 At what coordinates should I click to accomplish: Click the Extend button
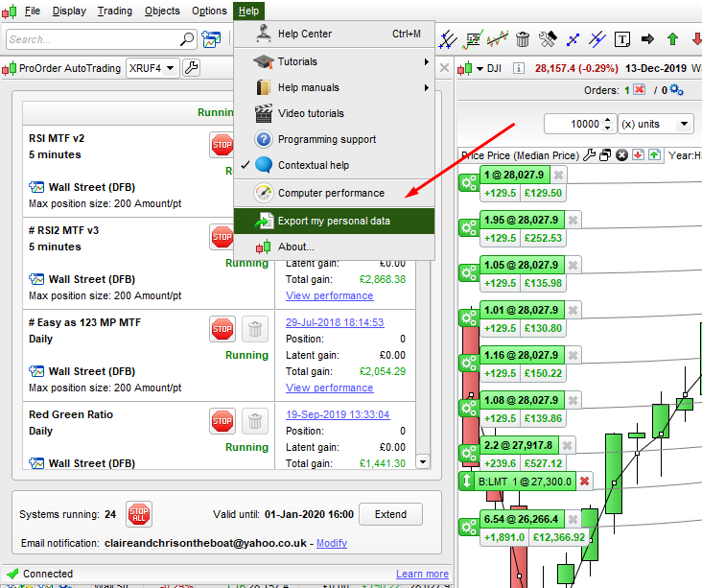390,514
